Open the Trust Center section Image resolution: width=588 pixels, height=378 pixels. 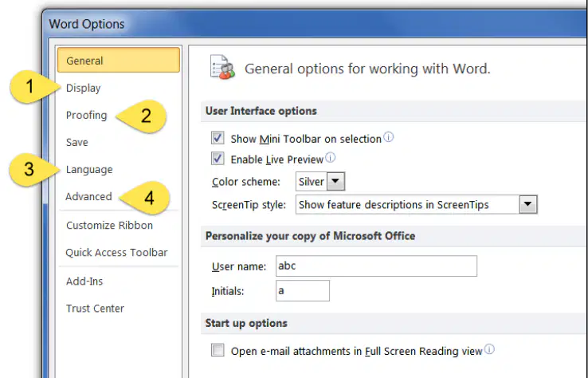(95, 308)
